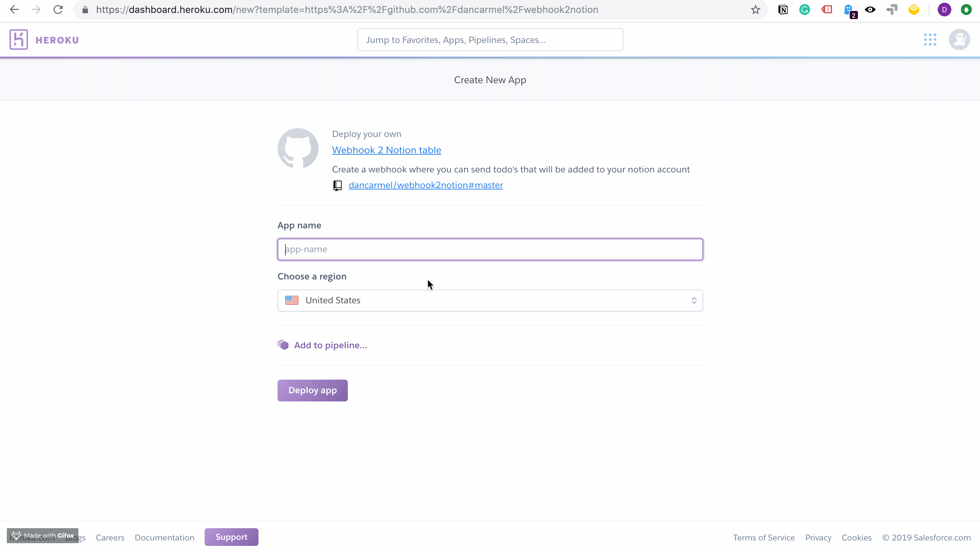
Task: Focus the App name input field
Action: click(490, 249)
